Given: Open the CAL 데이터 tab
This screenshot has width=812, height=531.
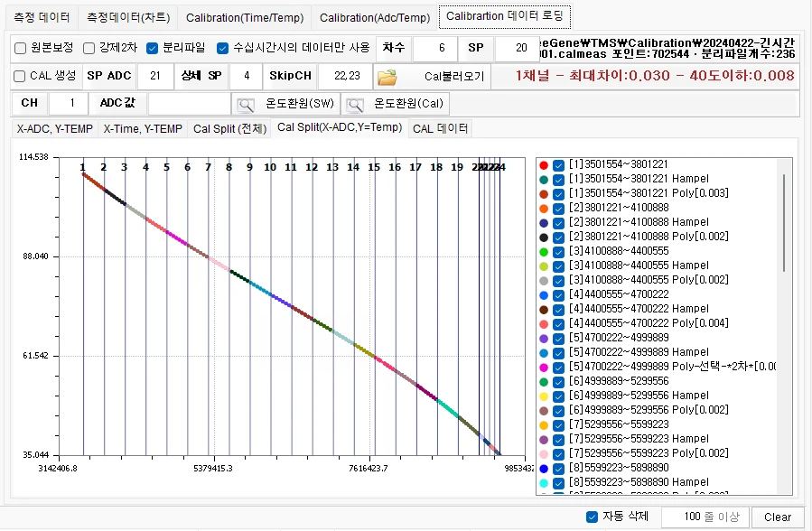Looking at the screenshot, I should click(440, 129).
